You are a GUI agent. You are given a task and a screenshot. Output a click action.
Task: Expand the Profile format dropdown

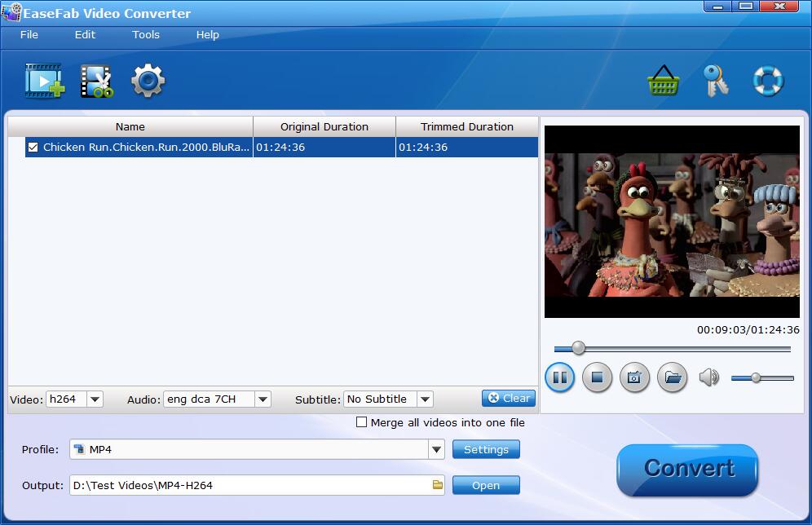tap(436, 449)
